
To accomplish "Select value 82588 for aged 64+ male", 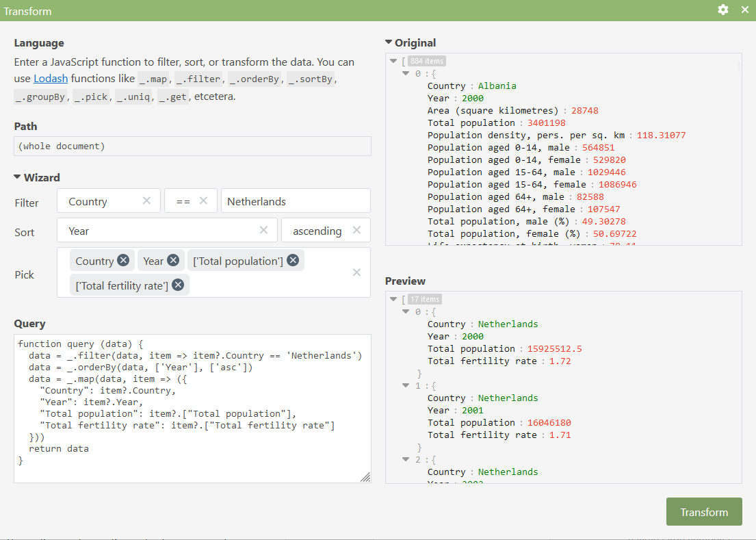I will 590,196.
